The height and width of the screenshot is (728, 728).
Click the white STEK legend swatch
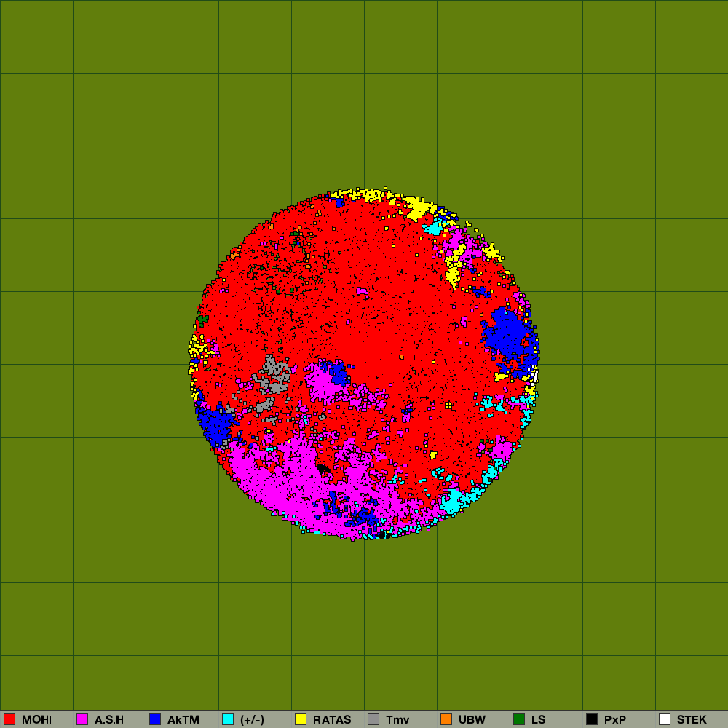665,719
